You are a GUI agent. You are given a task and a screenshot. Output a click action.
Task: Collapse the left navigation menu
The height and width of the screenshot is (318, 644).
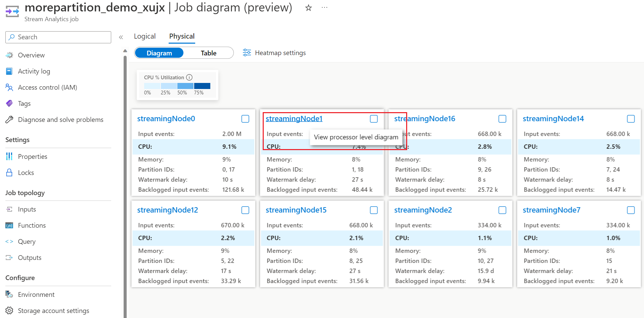click(x=121, y=37)
